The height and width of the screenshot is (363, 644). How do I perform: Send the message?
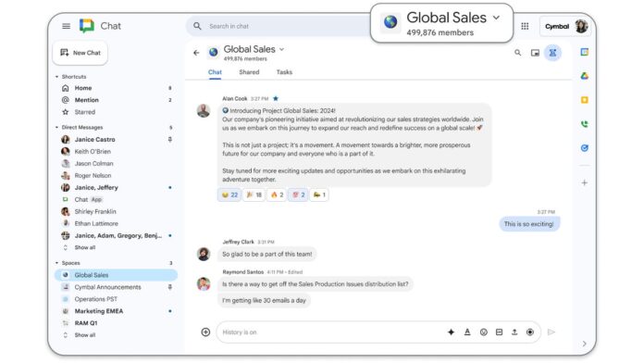pos(551,332)
